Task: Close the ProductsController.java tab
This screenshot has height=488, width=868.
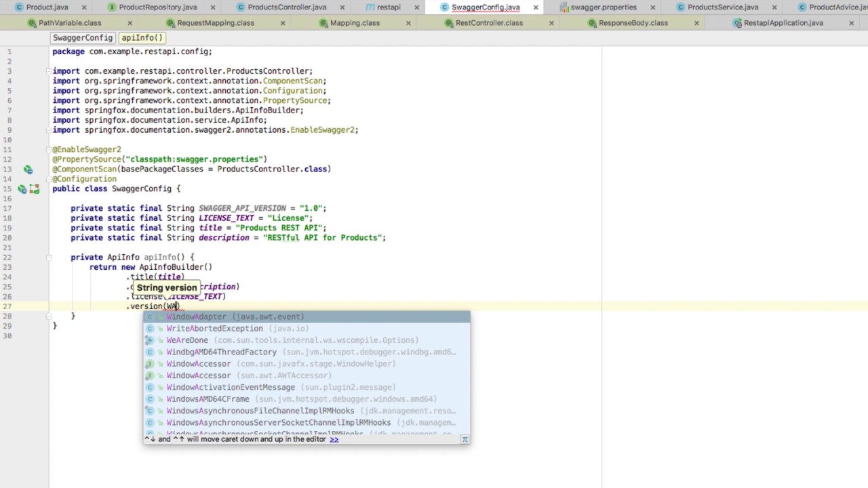Action: (x=342, y=7)
